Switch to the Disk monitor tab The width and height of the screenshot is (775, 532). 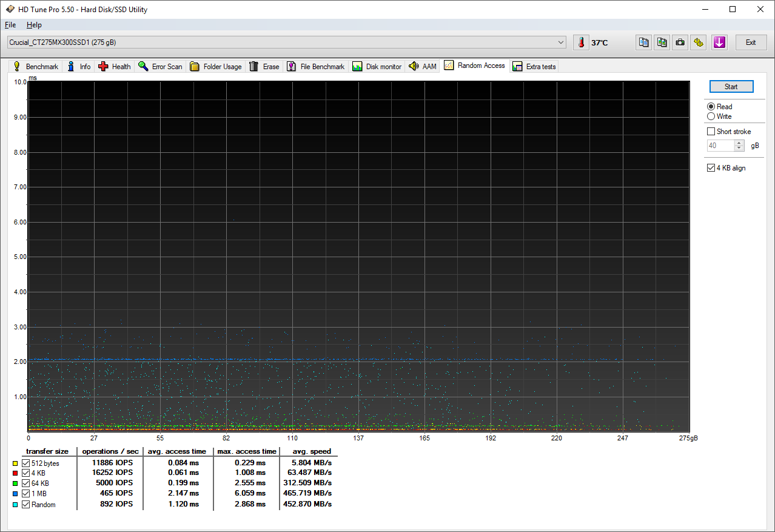tap(377, 67)
